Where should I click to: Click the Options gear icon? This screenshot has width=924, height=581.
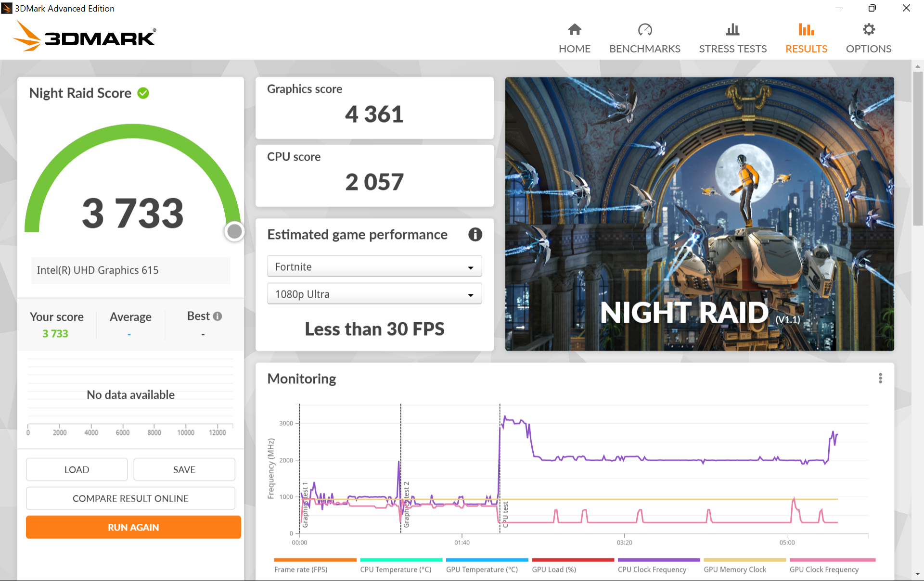pyautogui.click(x=868, y=30)
